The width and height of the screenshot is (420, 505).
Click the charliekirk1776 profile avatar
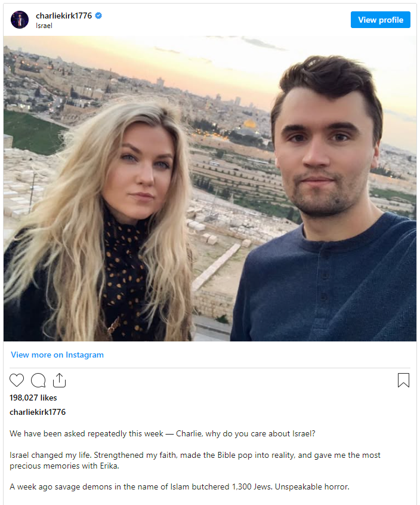coord(20,20)
